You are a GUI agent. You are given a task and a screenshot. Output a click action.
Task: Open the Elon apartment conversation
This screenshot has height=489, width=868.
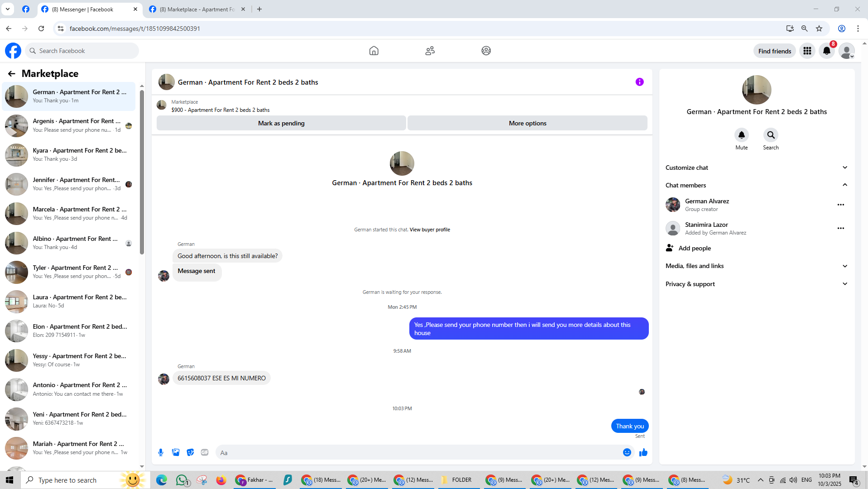pos(69,331)
